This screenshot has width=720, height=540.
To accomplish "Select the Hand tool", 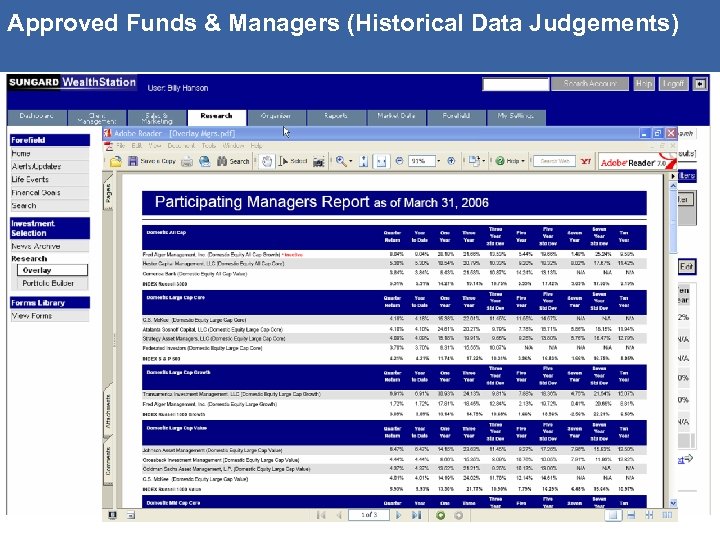I will click(267, 161).
